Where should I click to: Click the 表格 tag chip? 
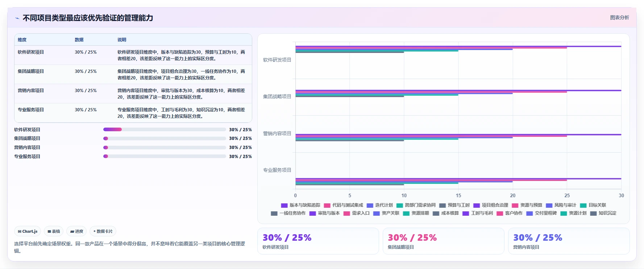(x=54, y=231)
